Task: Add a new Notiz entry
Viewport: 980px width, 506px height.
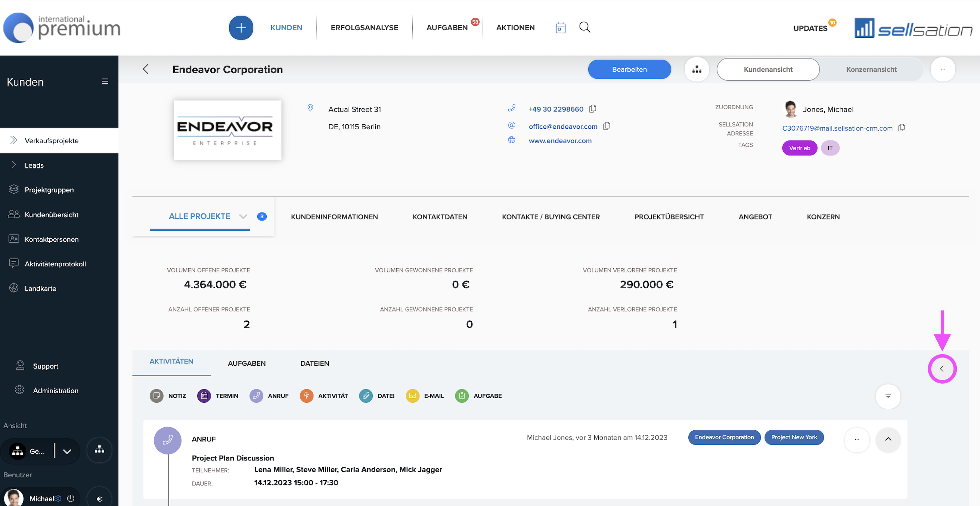Action: (x=168, y=396)
